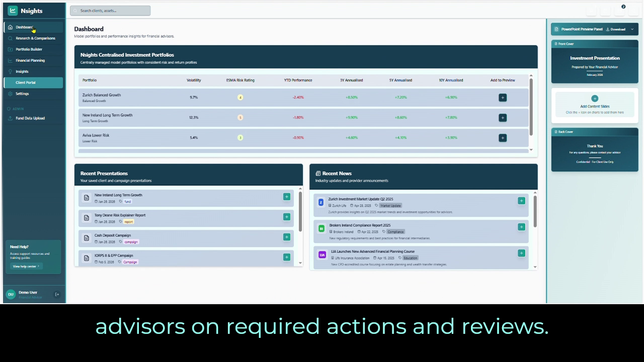
Task: Click plus icon for Cash Deposit Campaign
Action: (x=286, y=237)
